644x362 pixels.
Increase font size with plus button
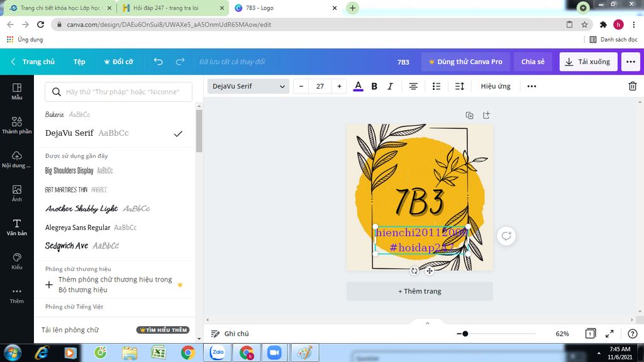pyautogui.click(x=339, y=86)
